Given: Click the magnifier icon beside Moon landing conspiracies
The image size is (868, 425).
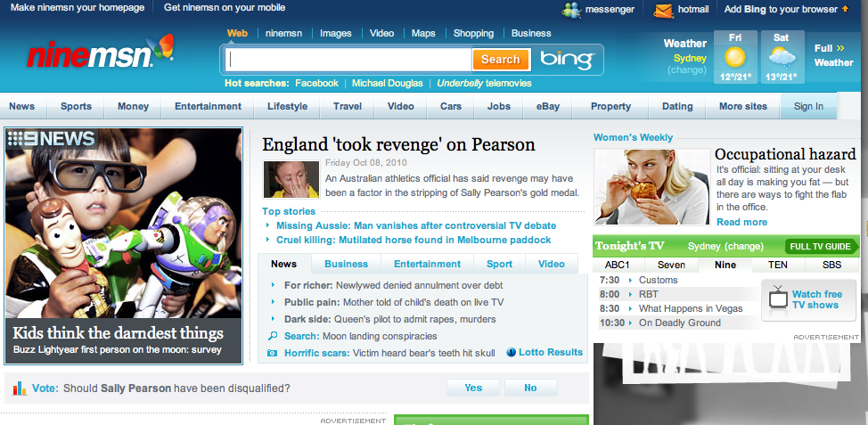Looking at the screenshot, I should click(x=272, y=336).
